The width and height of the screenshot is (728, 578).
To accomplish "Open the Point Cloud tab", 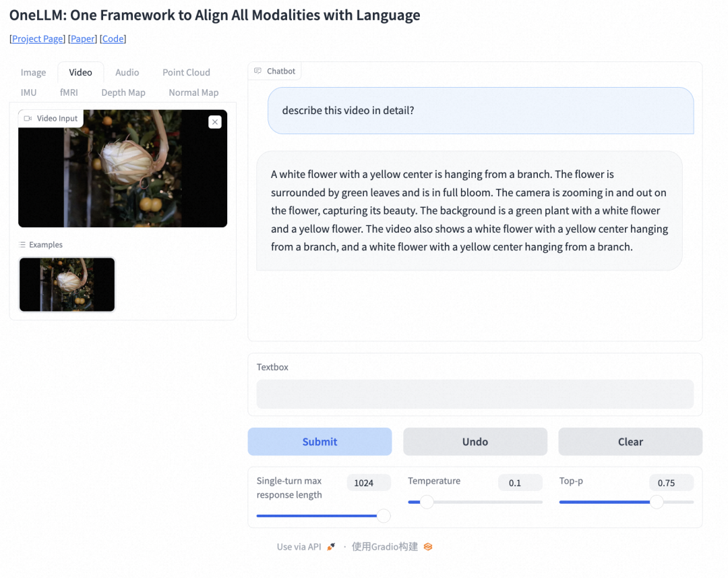I will (x=186, y=72).
